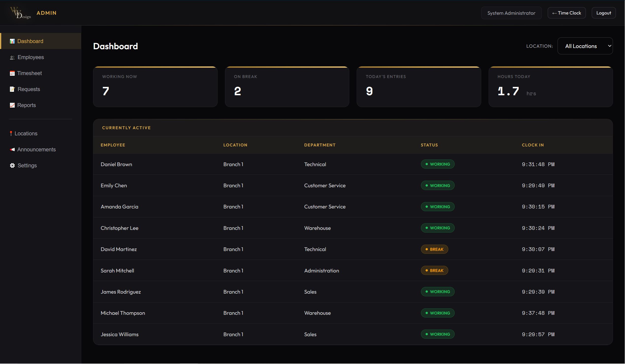Click the Logout button

tap(604, 13)
